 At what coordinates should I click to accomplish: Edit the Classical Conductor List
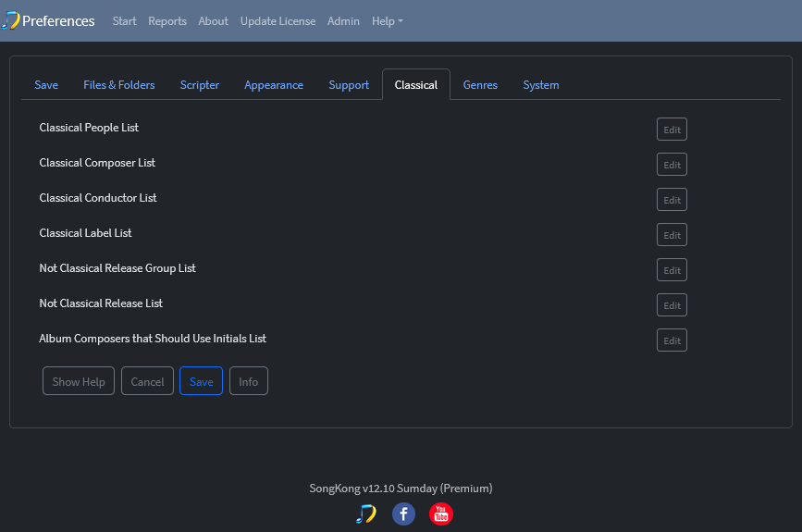(672, 200)
